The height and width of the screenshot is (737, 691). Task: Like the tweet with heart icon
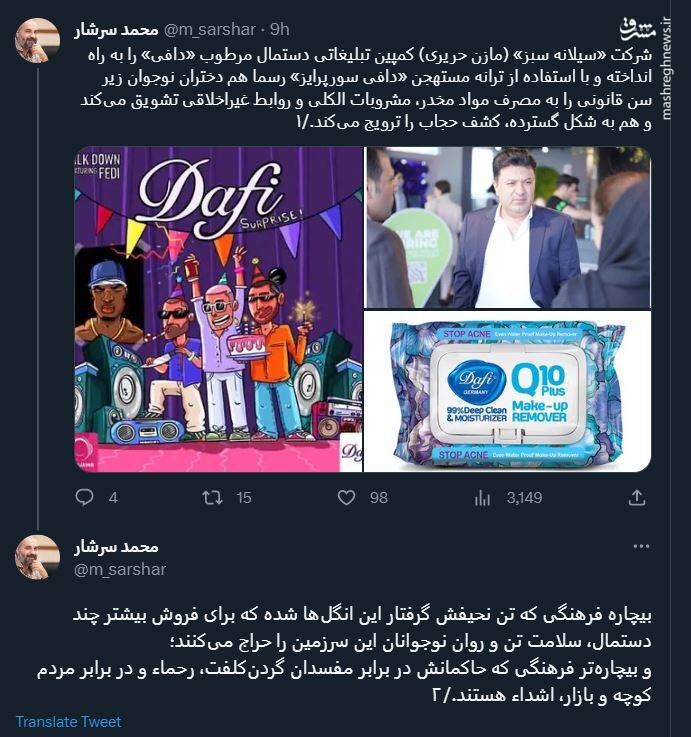pyautogui.click(x=346, y=498)
